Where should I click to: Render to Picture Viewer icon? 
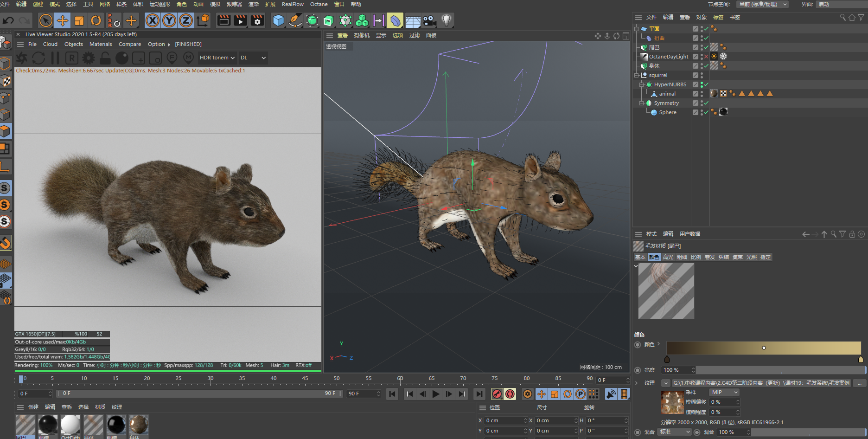coord(241,20)
